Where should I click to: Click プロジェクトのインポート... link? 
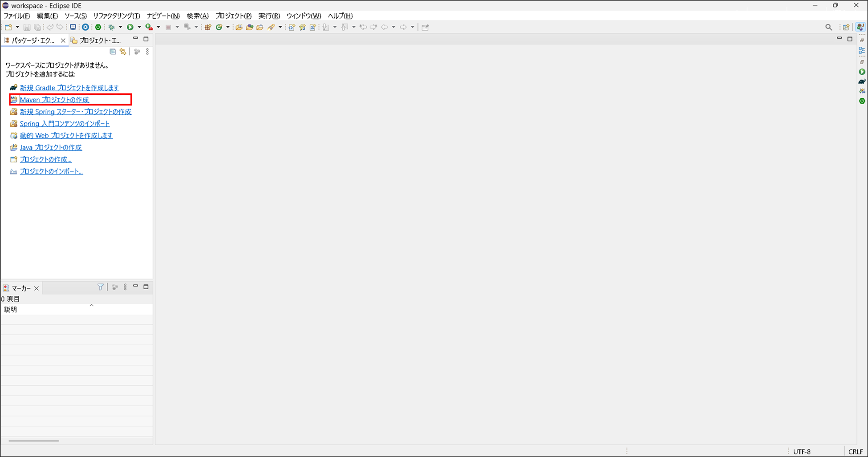(x=51, y=171)
